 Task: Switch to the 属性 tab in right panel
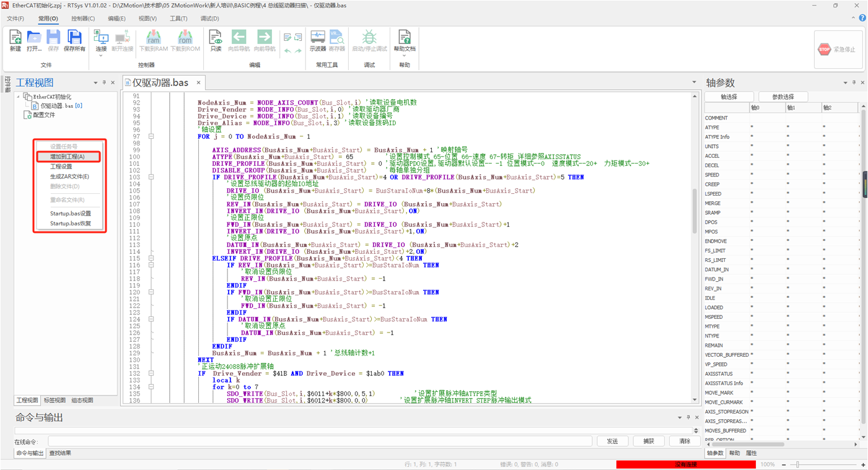coord(751,453)
